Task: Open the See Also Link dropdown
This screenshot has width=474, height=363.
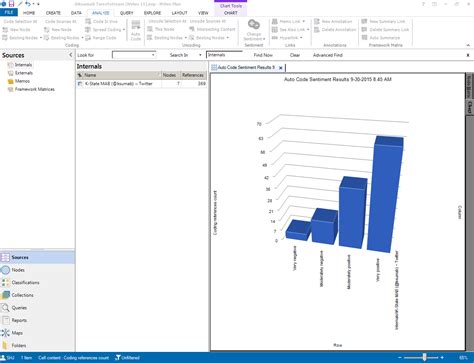Action: tap(308, 30)
